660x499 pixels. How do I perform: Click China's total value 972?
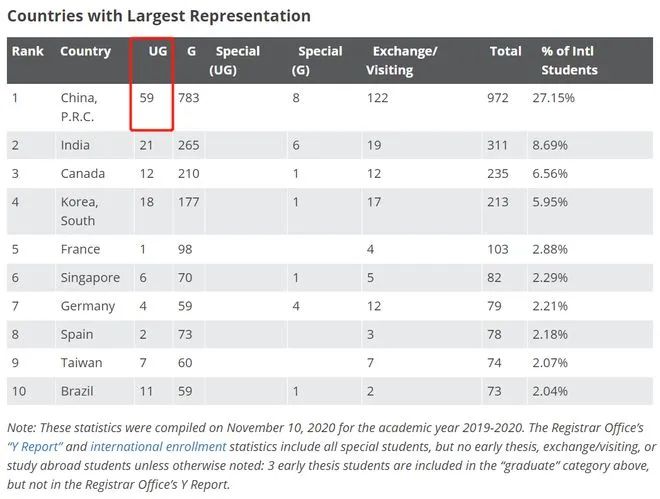[x=498, y=98]
